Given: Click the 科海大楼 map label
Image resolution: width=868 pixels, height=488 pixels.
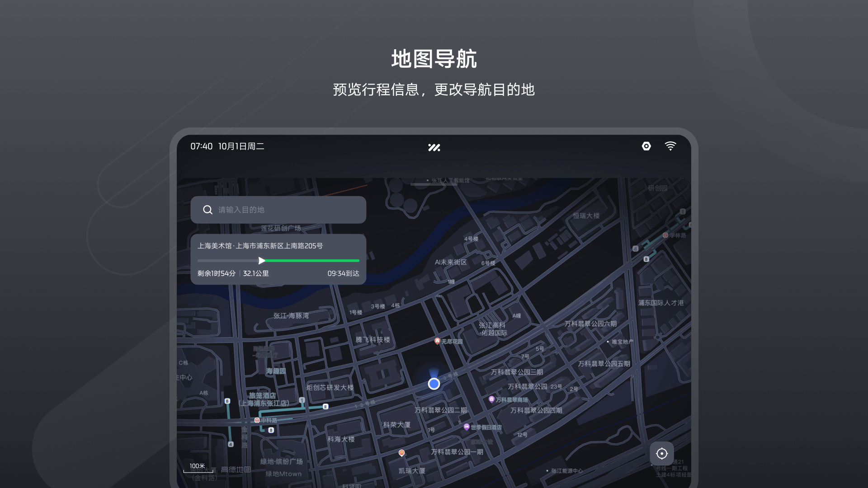Looking at the screenshot, I should (341, 439).
